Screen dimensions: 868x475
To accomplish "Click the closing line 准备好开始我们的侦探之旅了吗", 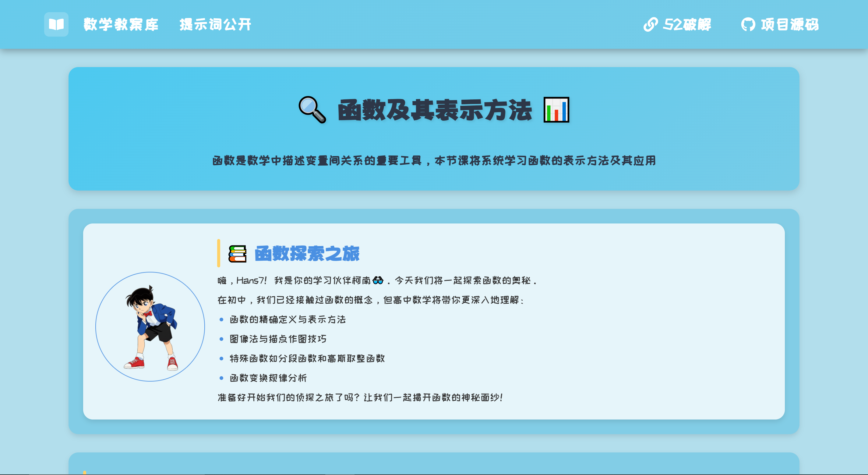I will (360, 398).
